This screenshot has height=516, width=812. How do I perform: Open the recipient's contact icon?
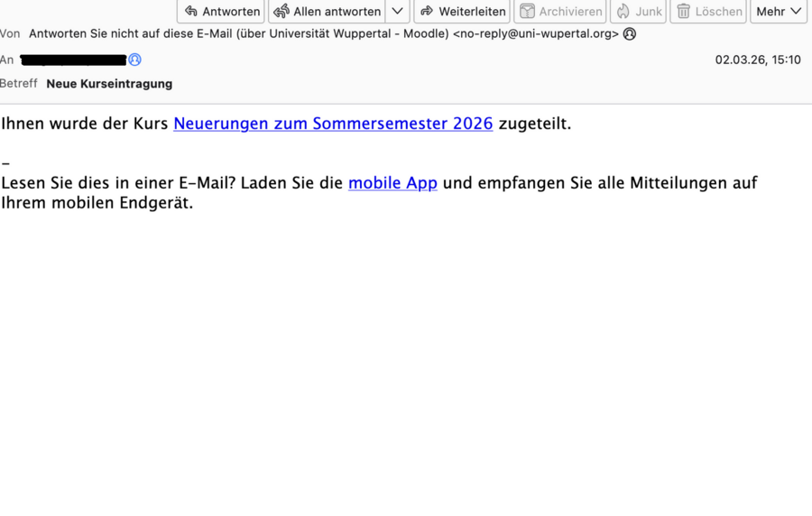(134, 60)
